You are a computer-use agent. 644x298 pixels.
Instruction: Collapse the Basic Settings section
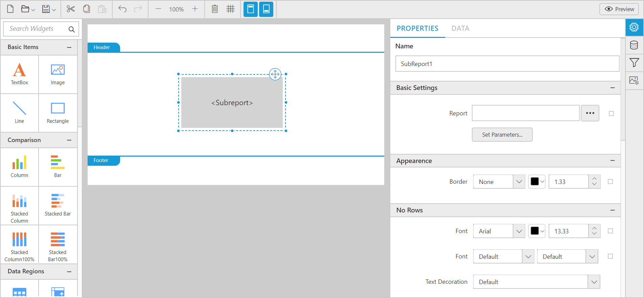coord(613,88)
